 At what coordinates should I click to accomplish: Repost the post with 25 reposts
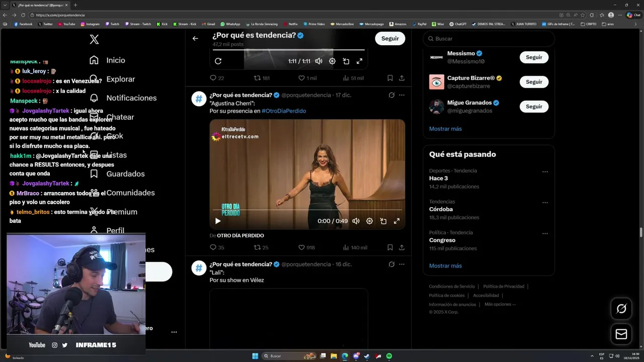click(x=261, y=247)
